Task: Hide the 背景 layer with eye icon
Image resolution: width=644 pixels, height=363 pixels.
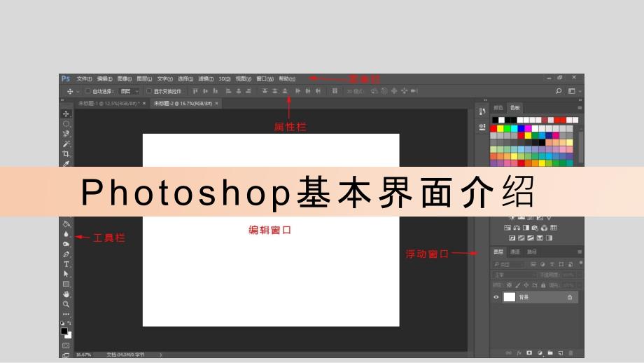Action: [x=496, y=297]
